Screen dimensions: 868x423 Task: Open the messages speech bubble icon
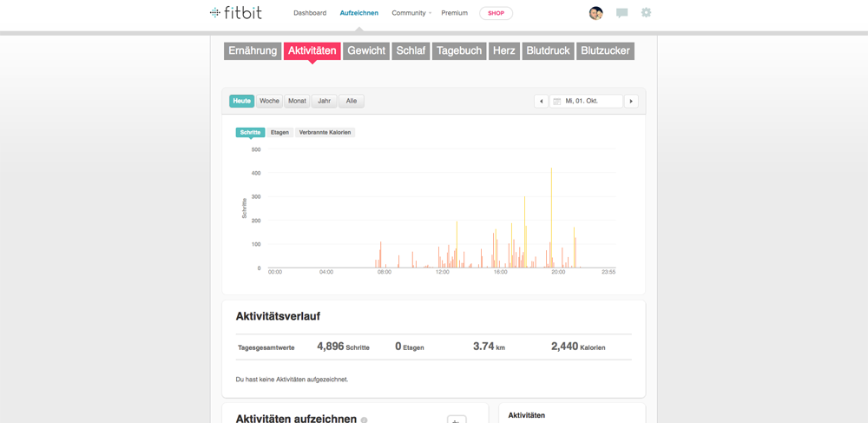(x=621, y=13)
